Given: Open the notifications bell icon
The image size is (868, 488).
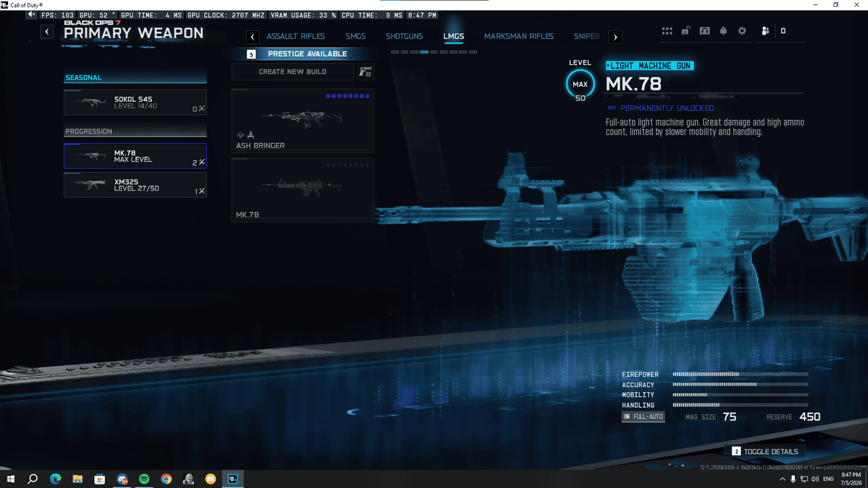Looking at the screenshot, I should point(724,30).
